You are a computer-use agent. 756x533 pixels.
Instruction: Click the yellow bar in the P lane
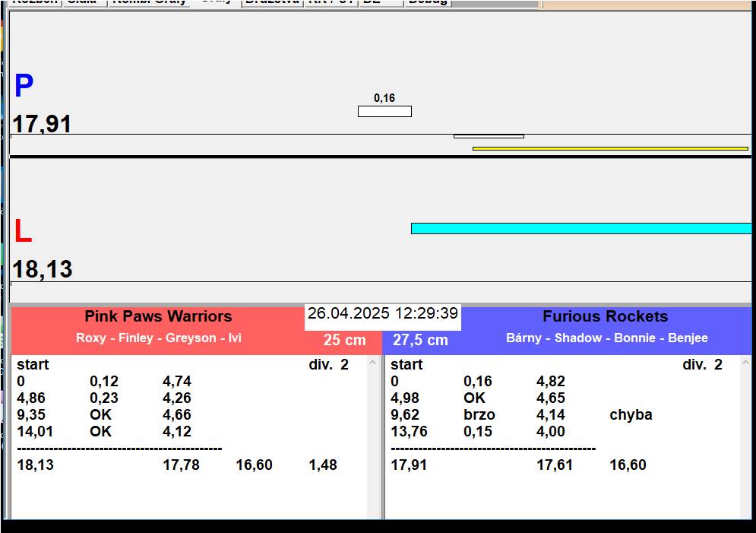(x=609, y=148)
